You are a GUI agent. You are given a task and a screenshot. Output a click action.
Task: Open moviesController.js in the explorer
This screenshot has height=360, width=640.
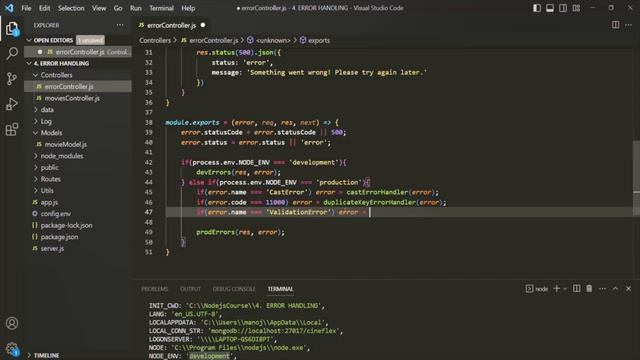click(72, 98)
